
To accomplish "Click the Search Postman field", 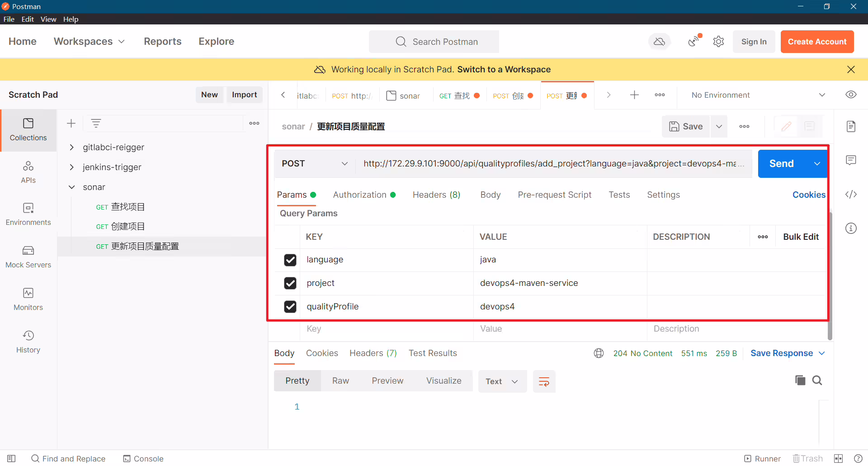I will 434,42.
